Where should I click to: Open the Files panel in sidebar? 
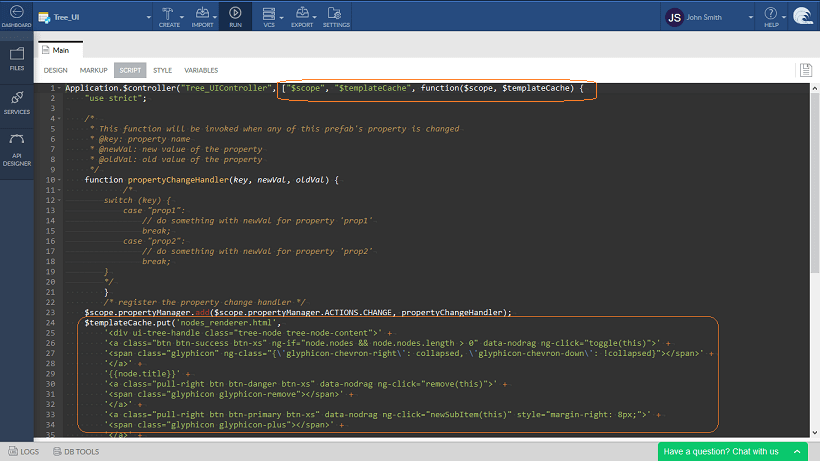(17, 58)
